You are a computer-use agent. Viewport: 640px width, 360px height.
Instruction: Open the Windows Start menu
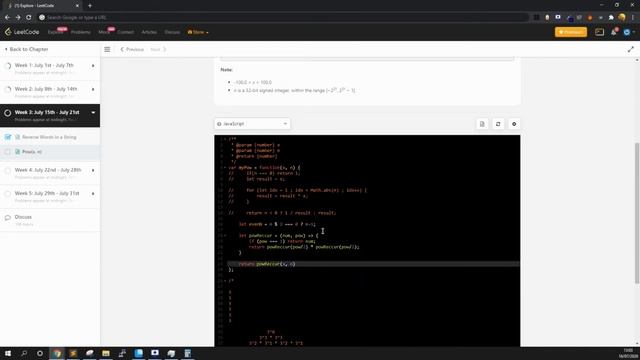point(8,353)
